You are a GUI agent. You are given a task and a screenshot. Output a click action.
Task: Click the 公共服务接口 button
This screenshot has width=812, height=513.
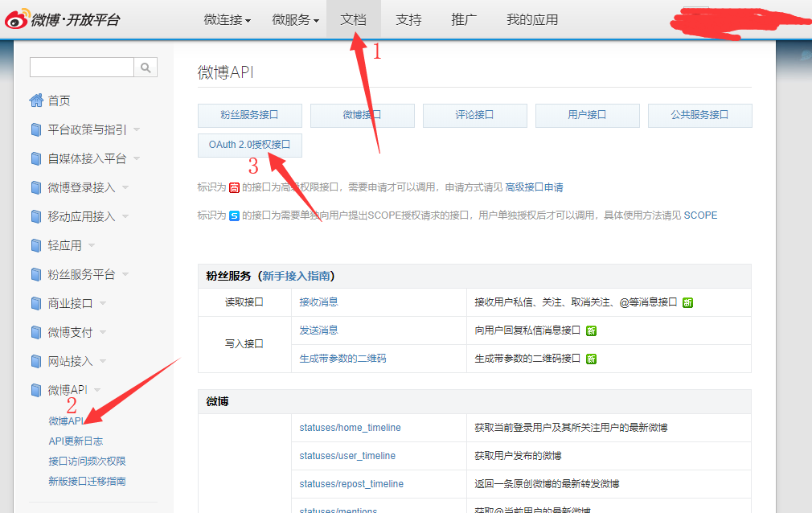[x=699, y=116]
